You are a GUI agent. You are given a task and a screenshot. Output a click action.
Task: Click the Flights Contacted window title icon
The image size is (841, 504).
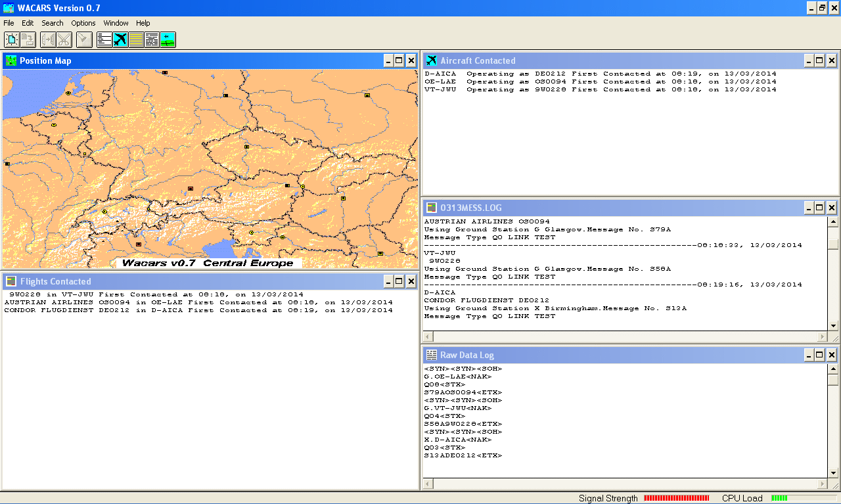point(11,281)
